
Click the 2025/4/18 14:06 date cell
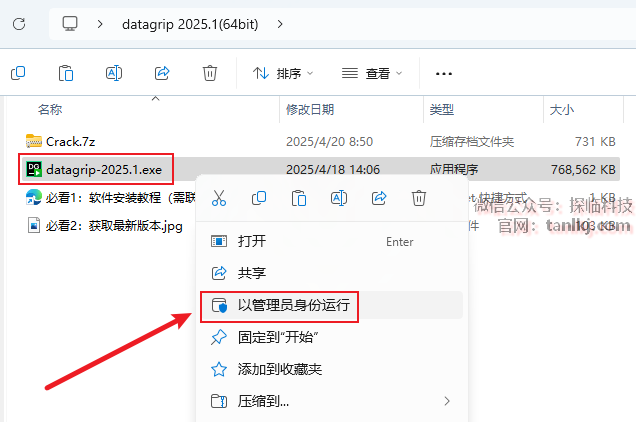click(x=333, y=170)
